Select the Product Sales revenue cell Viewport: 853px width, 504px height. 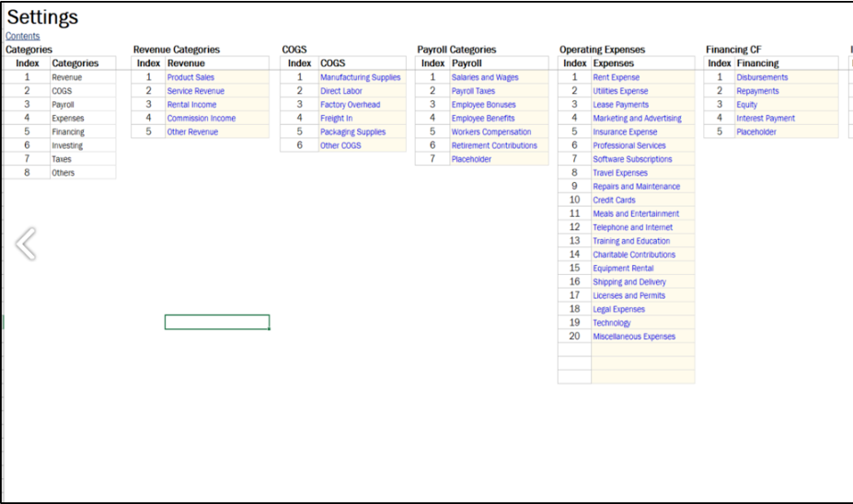tap(190, 77)
